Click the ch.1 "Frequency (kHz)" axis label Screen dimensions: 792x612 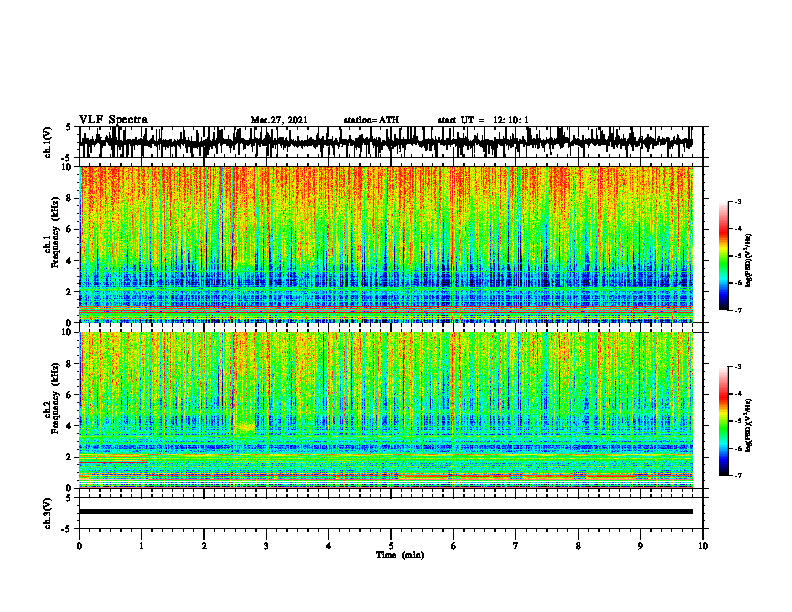(55, 232)
